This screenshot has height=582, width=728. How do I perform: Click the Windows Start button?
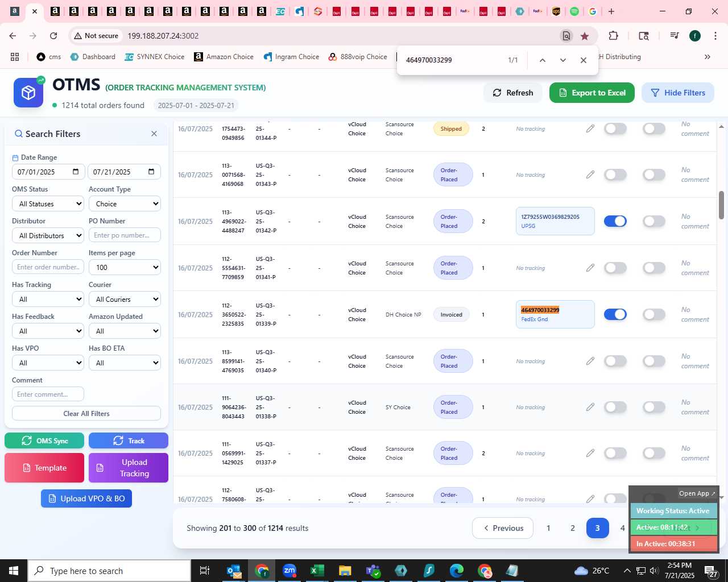click(14, 571)
